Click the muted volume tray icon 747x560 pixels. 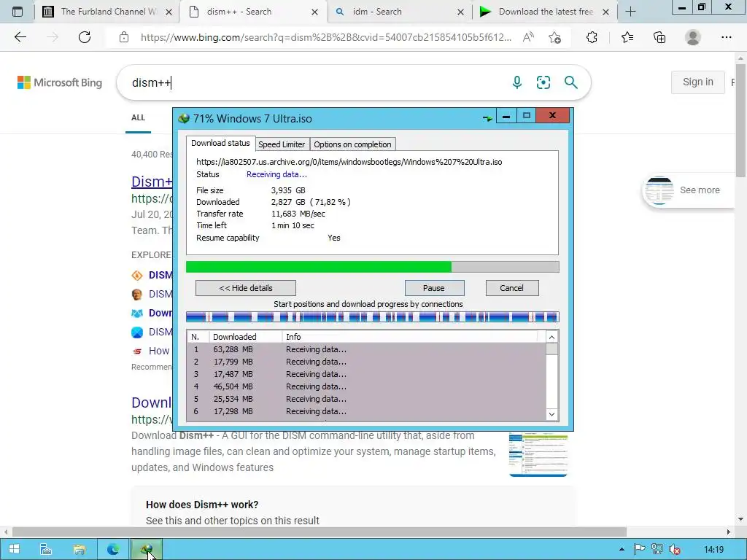pyautogui.click(x=675, y=550)
